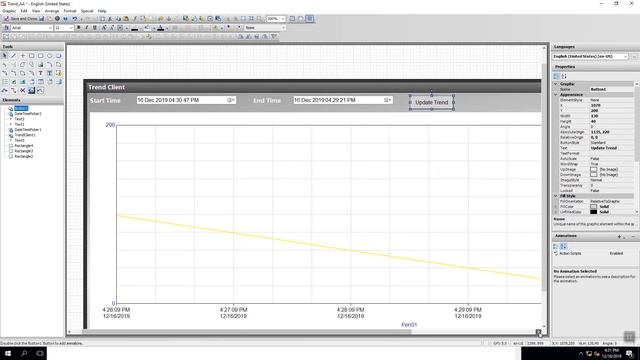Collapse the Fill Style property group
Screen dimensions: 640x360
point(556,196)
